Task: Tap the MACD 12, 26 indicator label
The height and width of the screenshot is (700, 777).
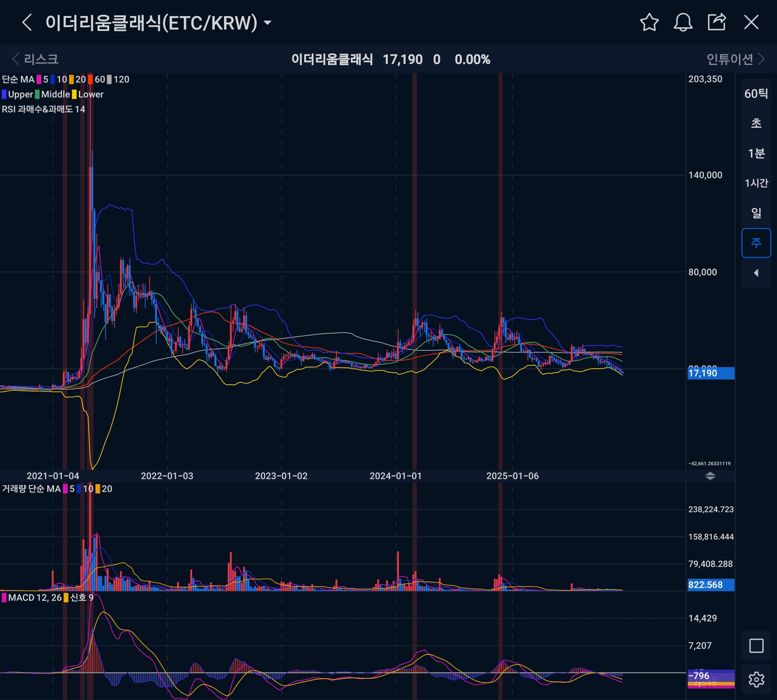Action: 34,597
